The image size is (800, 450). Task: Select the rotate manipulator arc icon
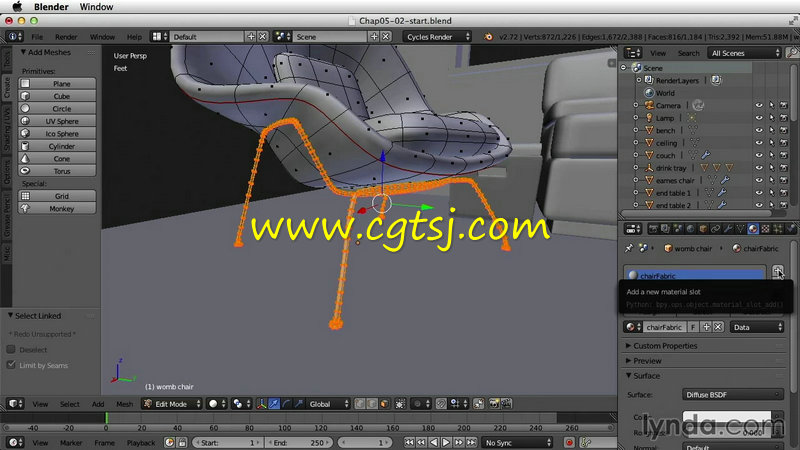click(x=286, y=404)
